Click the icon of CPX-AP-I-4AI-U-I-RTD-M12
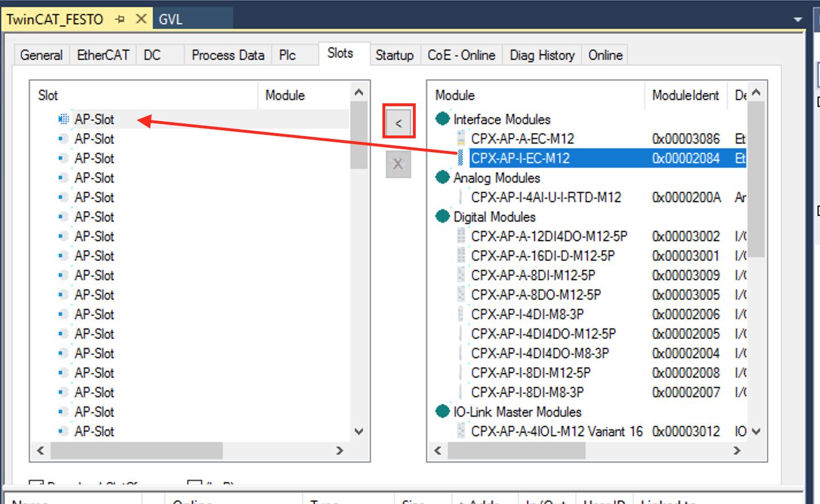 (x=461, y=197)
